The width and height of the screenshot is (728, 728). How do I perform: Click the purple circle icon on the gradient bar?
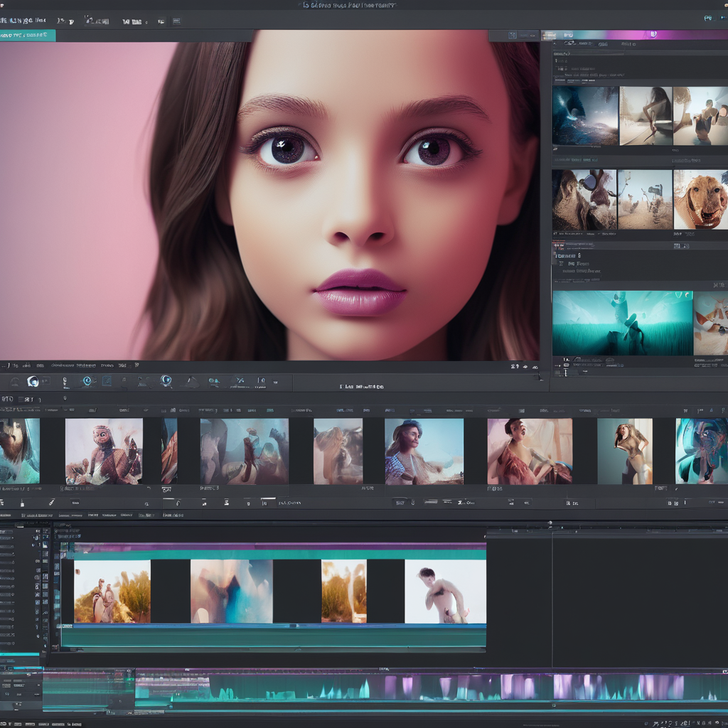pos(653,34)
